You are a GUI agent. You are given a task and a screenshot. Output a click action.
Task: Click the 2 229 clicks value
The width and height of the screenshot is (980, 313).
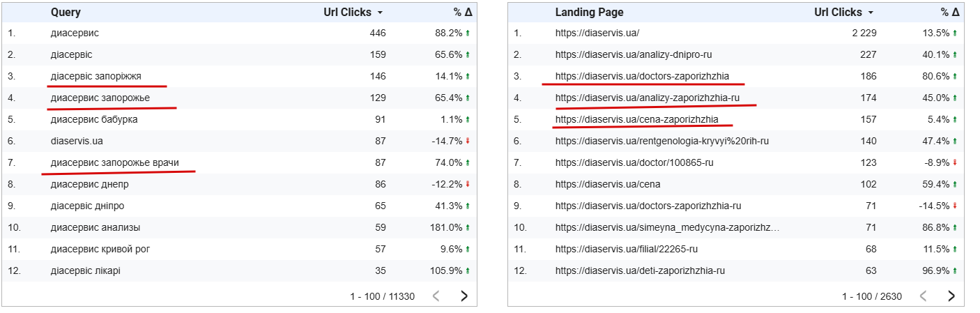[864, 33]
